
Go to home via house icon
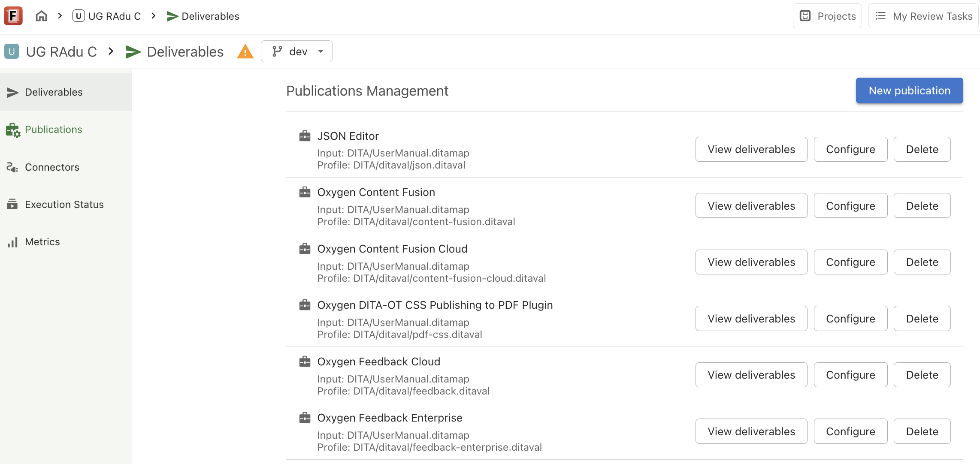click(x=41, y=16)
